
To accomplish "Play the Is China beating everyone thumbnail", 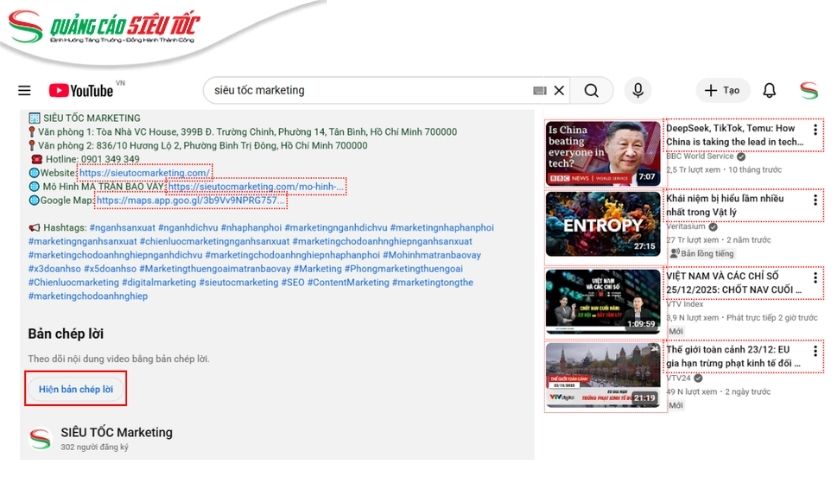I will (603, 153).
